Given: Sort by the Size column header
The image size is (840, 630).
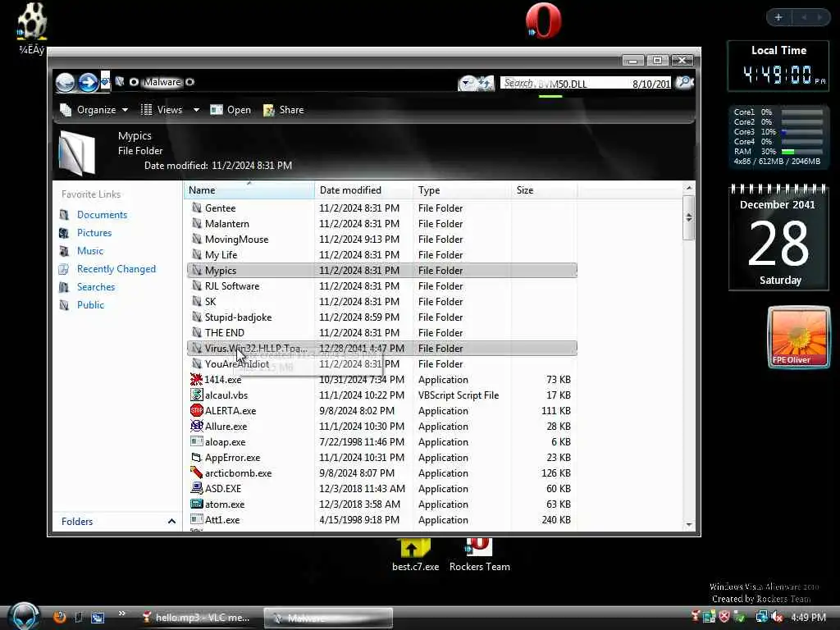Looking at the screenshot, I should [x=545, y=190].
